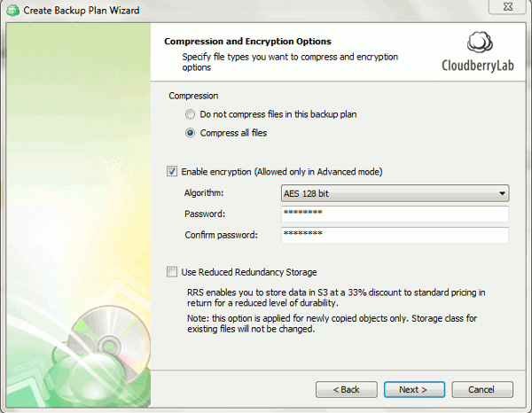Click the Compression group label
The width and height of the screenshot is (532, 413).
(x=193, y=96)
